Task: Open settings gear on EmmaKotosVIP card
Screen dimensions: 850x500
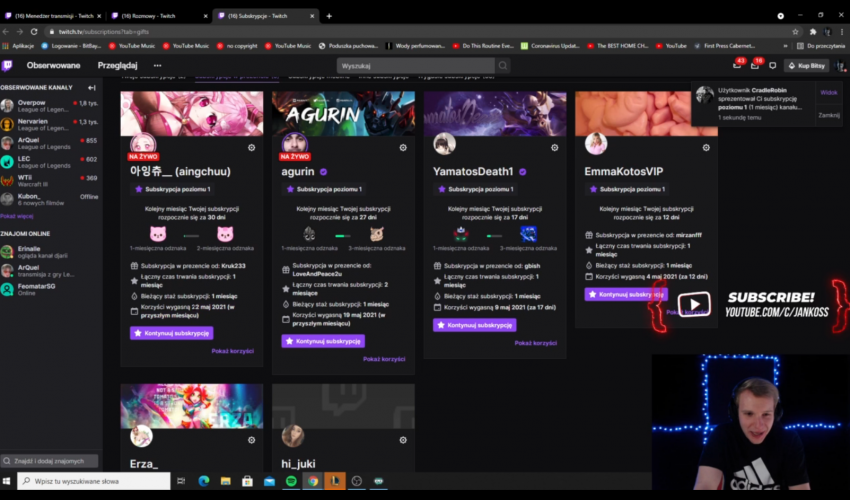Action: 706,148
